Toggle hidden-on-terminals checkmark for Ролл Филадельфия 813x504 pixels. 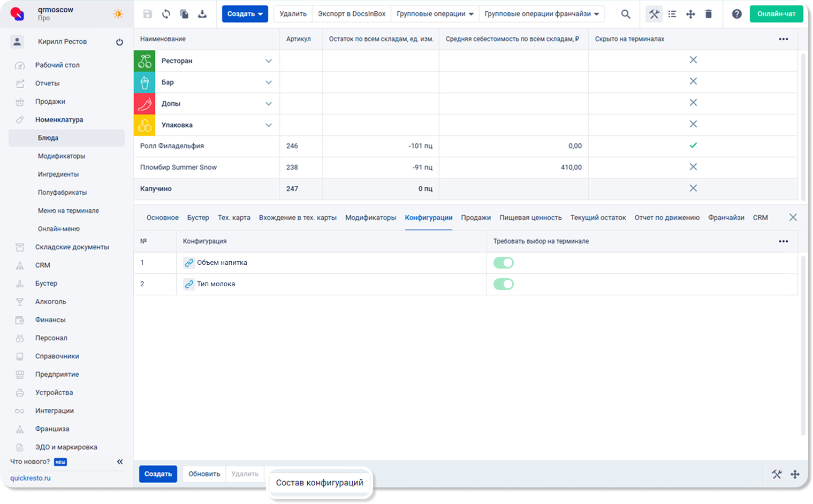[x=693, y=146]
